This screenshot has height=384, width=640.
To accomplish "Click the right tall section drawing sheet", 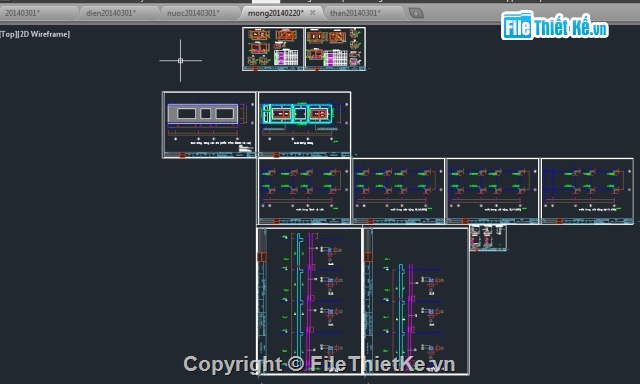I will [416, 301].
